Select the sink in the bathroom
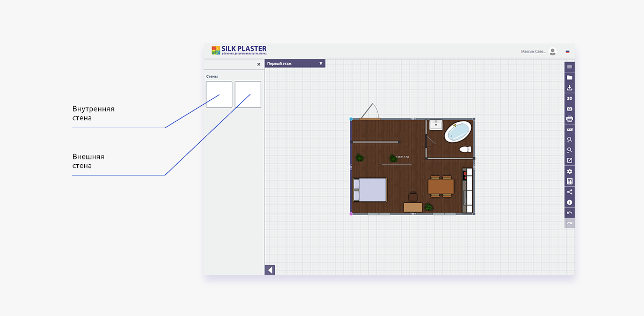This screenshot has width=644, height=316. [436, 125]
